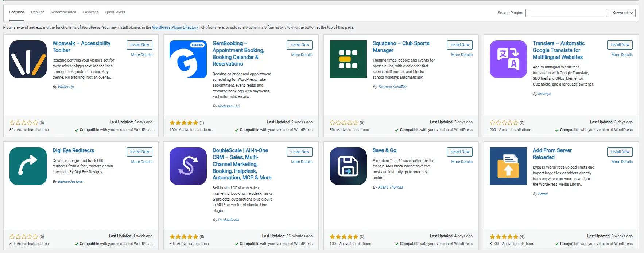Install the Widewalk Accessibility Toolbar plugin
This screenshot has width=644, height=253.
click(140, 45)
